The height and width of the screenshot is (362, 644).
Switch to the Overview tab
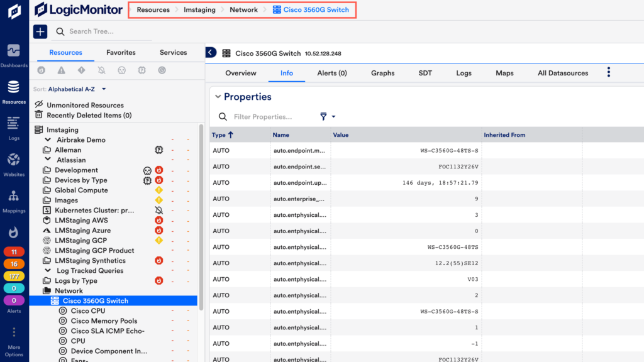click(241, 73)
